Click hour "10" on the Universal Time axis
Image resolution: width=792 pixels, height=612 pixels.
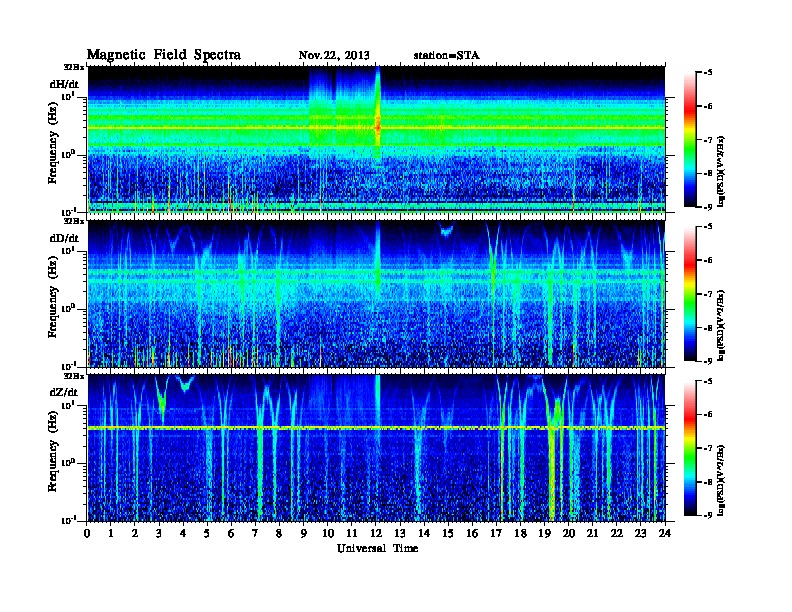click(x=328, y=534)
